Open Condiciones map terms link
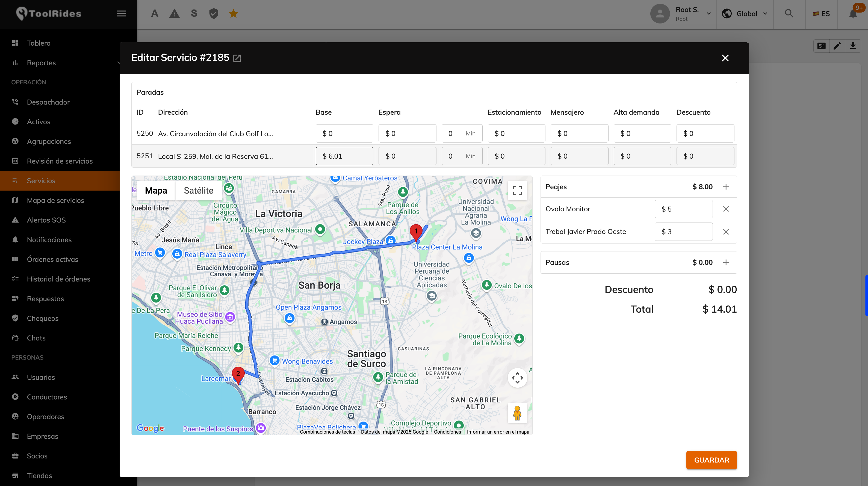 coord(447,432)
